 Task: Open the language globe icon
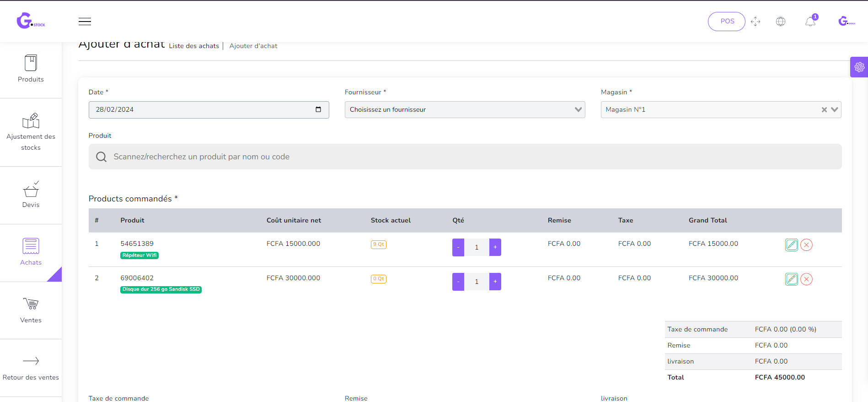[x=781, y=22]
